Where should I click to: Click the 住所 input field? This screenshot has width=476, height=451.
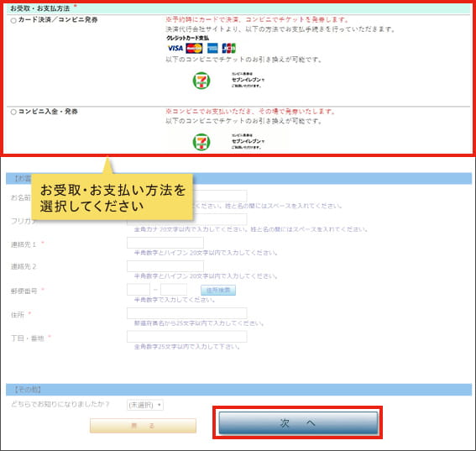pyautogui.click(x=187, y=313)
